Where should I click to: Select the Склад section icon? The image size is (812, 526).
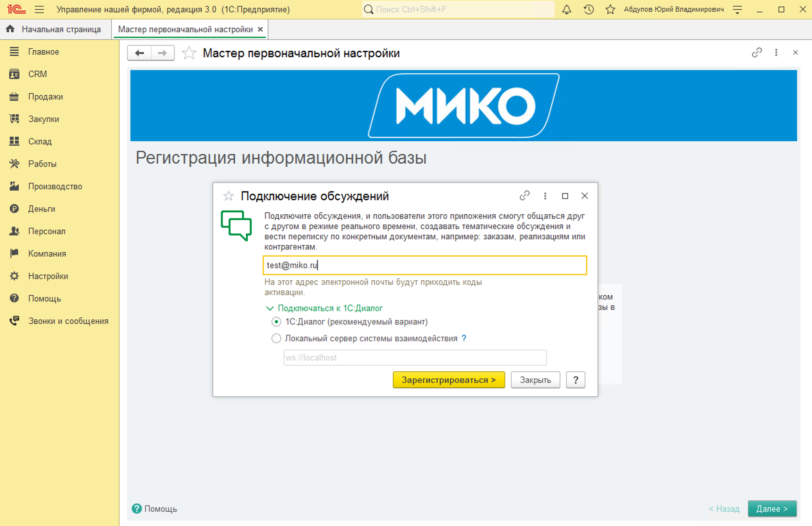tap(14, 141)
